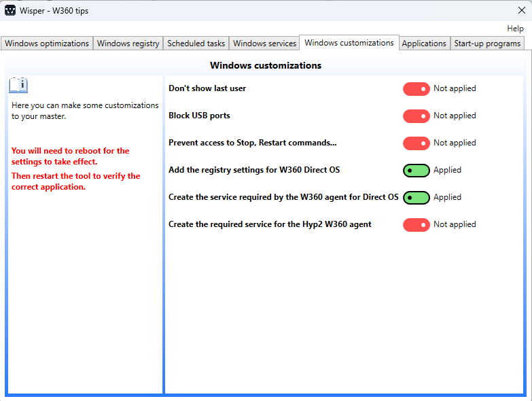532x401 pixels.
Task: Open the Applications tab
Action: (424, 43)
